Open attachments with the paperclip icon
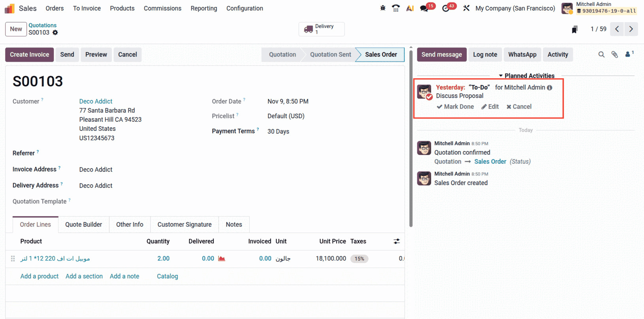The height and width of the screenshot is (319, 644). click(615, 55)
